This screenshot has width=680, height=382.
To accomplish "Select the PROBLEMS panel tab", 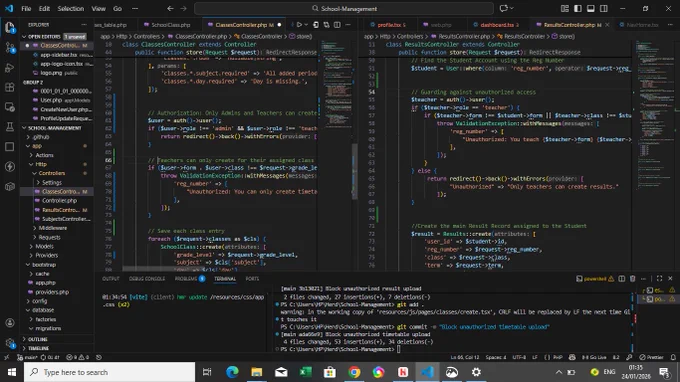I will pyautogui.click(x=190, y=278).
